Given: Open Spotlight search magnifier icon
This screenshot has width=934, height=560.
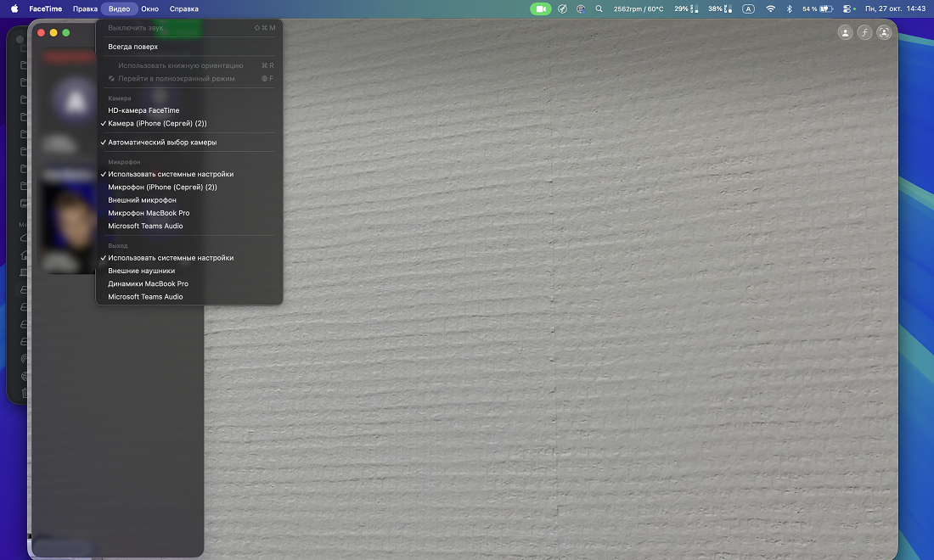Looking at the screenshot, I should 599,8.
